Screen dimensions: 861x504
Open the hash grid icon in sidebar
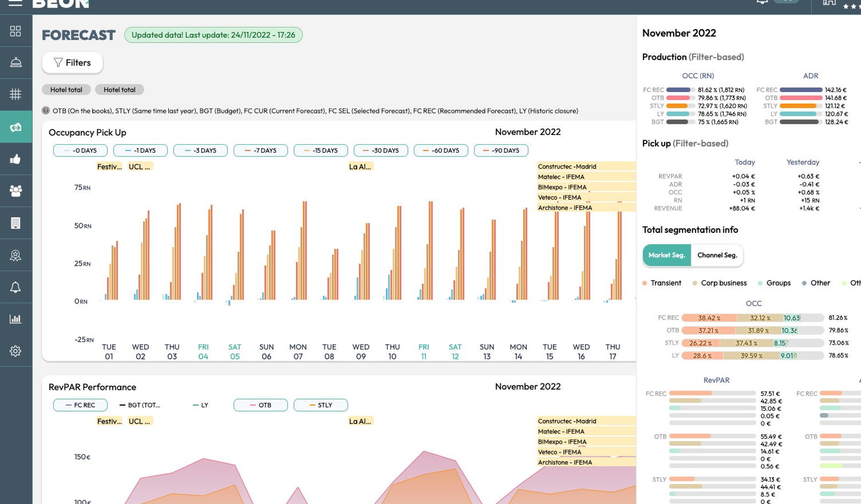pos(16,94)
